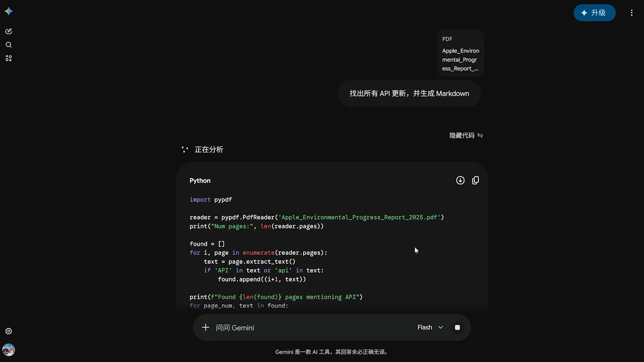Click the line print(f"Found {len(found)} pages
Image resolution: width=644 pixels, height=362 pixels.
point(276,297)
